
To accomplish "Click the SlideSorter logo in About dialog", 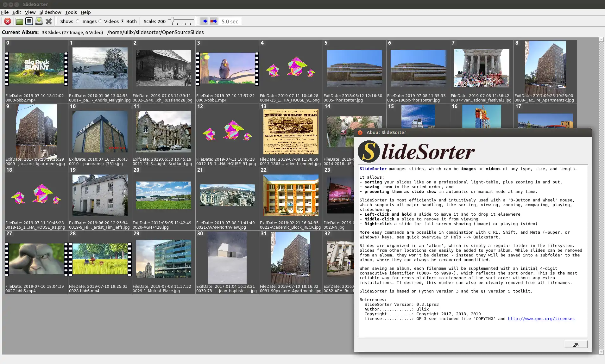I will pos(416,151).
